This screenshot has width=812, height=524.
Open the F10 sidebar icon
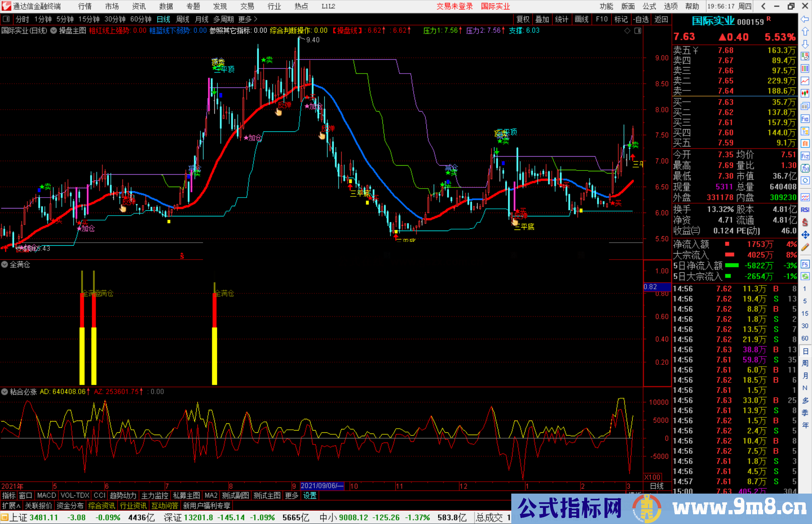(x=805, y=119)
